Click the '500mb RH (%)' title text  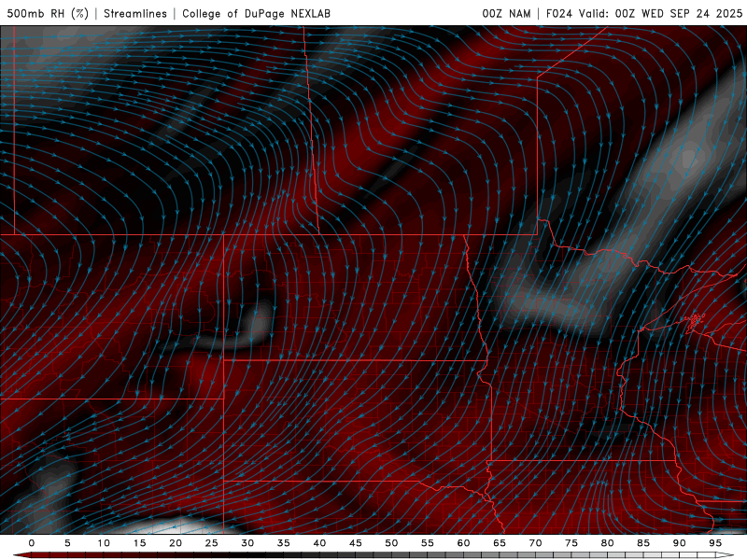click(48, 13)
